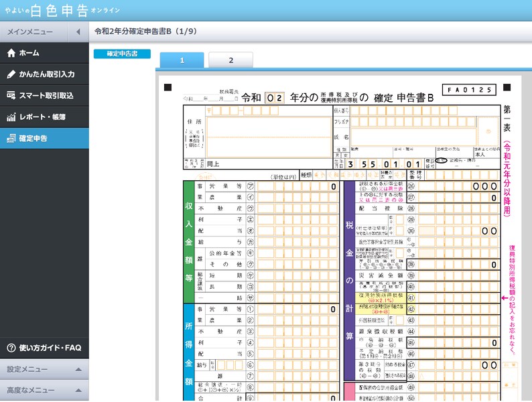This screenshot has width=532, height=402.
Task: Click the やよいの白色申告 オンライン logo
Action: [x=62, y=11]
